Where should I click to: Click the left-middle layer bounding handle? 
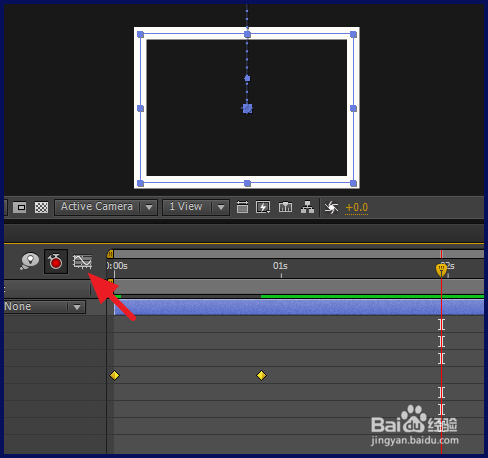[x=140, y=108]
